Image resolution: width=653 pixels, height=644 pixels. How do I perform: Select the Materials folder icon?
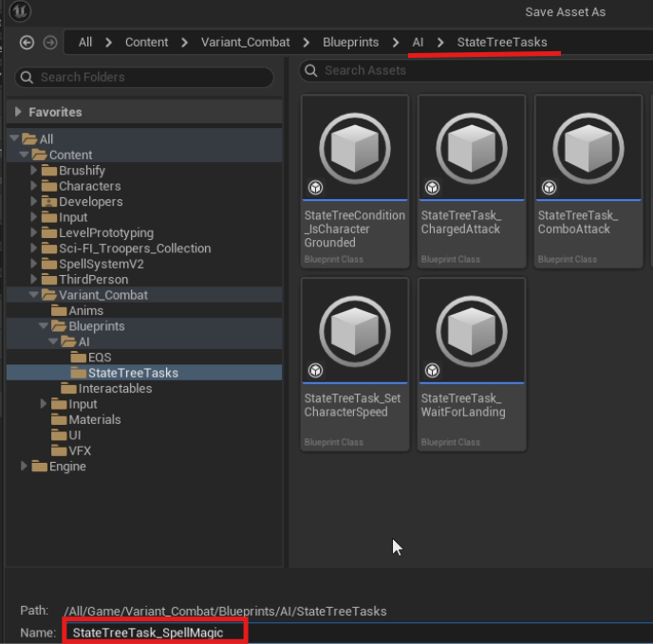(x=59, y=419)
